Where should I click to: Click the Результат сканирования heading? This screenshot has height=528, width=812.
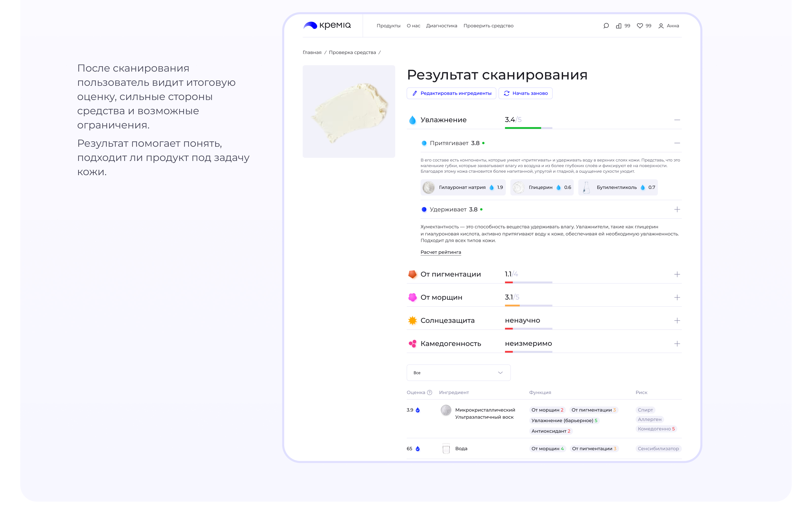pyautogui.click(x=497, y=75)
